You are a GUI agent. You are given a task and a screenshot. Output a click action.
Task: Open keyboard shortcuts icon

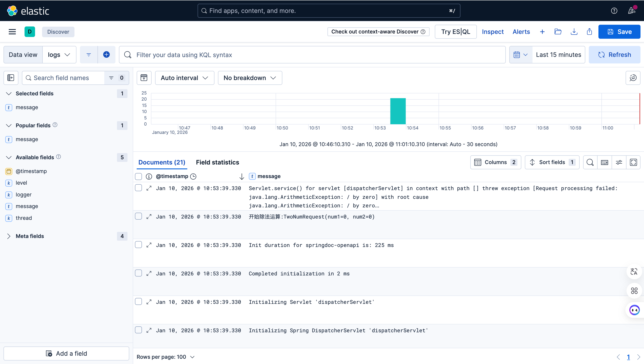click(604, 162)
